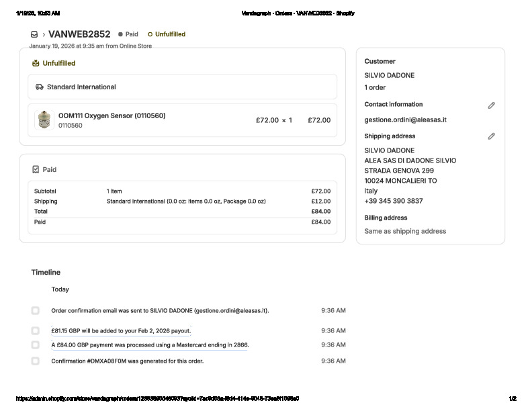The width and height of the screenshot is (532, 411).
Task: Click the phone number +39 345 390 3837
Action: [x=393, y=201]
